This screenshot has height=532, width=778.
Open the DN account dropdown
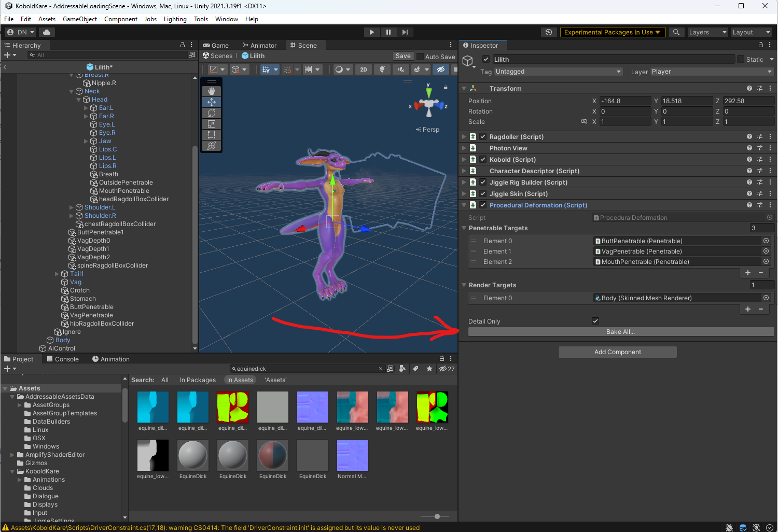pos(21,32)
